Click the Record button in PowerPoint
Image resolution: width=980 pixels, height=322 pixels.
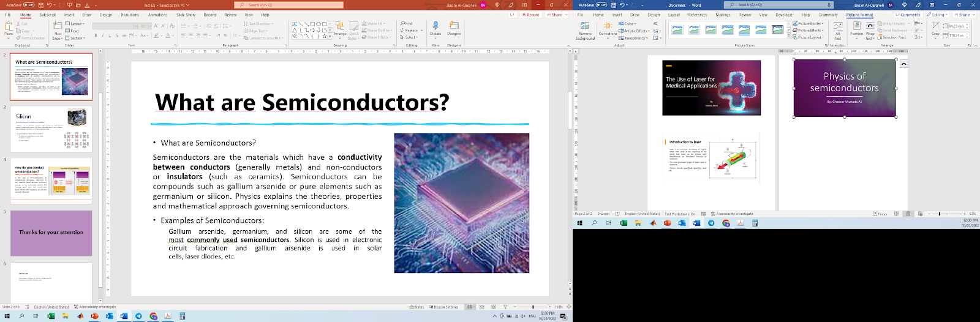531,15
